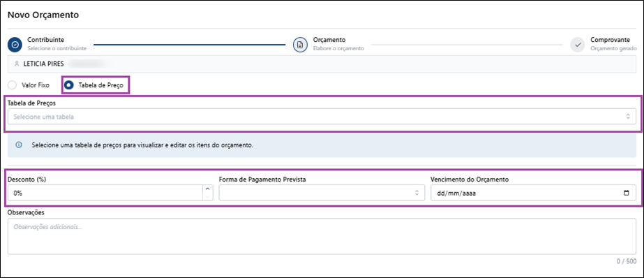Screen dimensions: 644x278
Task: Click the Tabela de Preços field label
Action: point(31,103)
